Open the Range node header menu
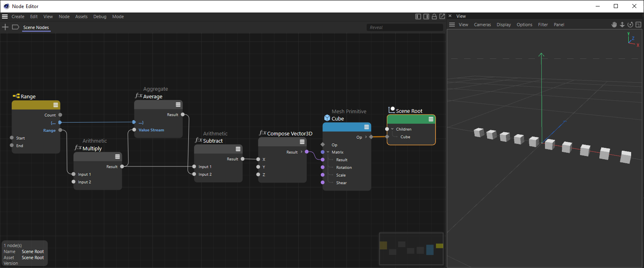This screenshot has height=268, width=644. point(56,105)
